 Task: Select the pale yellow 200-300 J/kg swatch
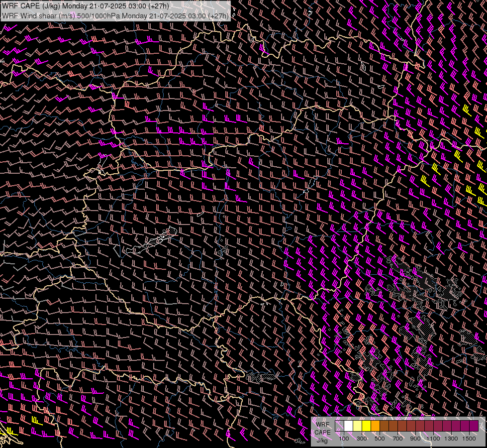pos(358,426)
